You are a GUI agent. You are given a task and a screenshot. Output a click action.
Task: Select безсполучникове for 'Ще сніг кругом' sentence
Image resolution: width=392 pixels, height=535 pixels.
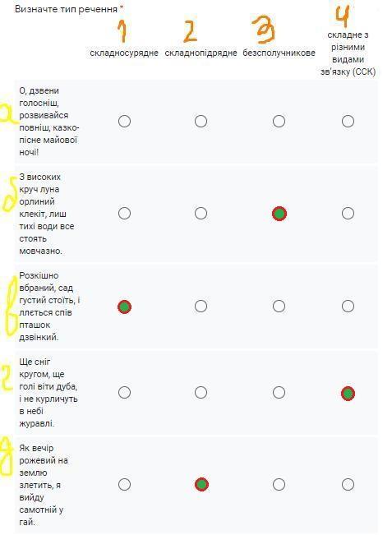click(279, 392)
